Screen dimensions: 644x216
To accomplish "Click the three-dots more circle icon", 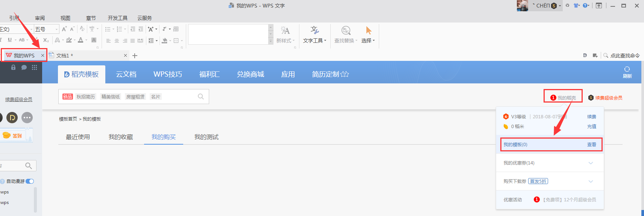I will (27, 118).
